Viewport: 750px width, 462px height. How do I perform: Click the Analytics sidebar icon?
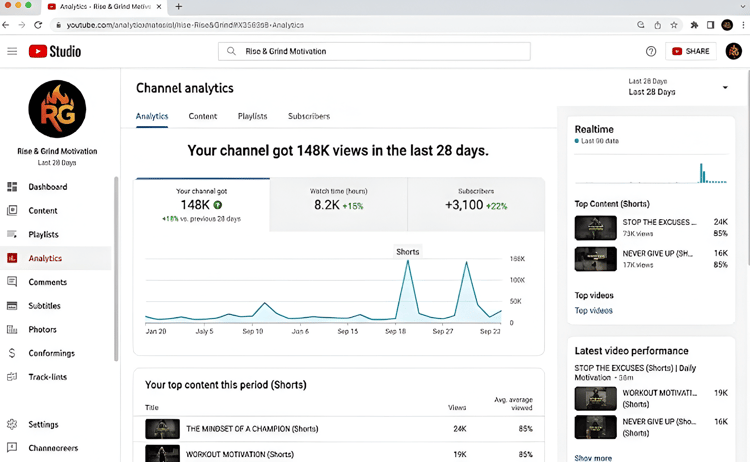click(12, 258)
